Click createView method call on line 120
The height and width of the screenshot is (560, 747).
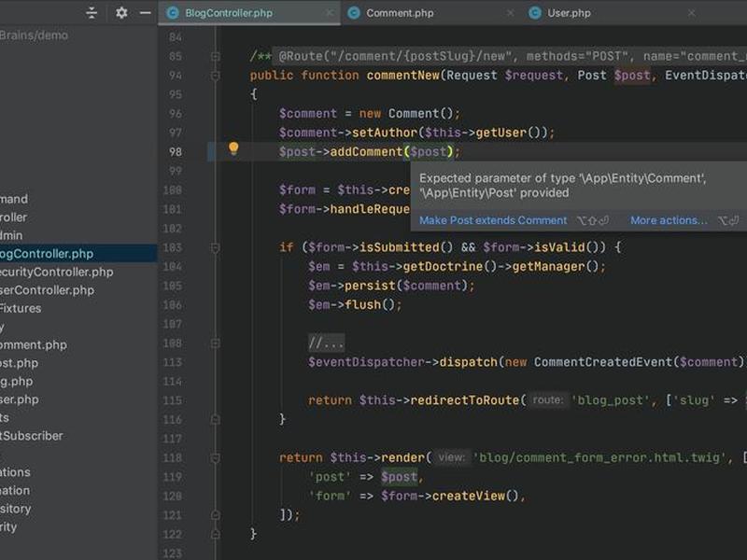(469, 496)
